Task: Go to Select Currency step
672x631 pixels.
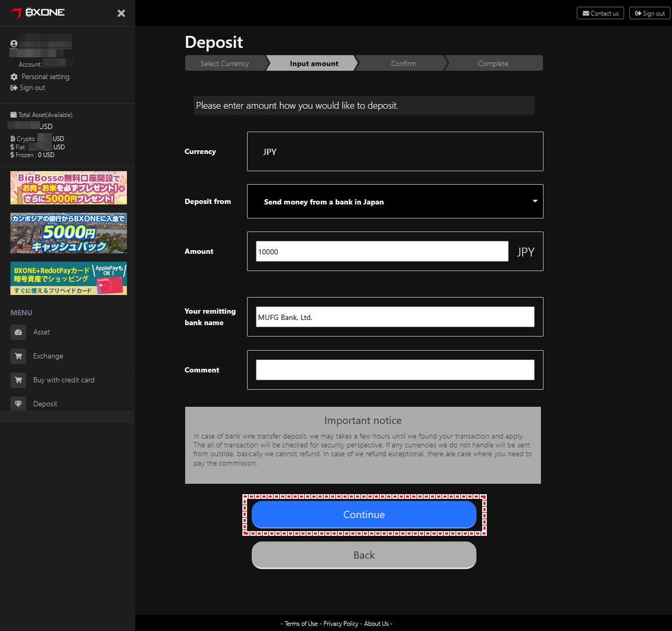Action: (225, 63)
